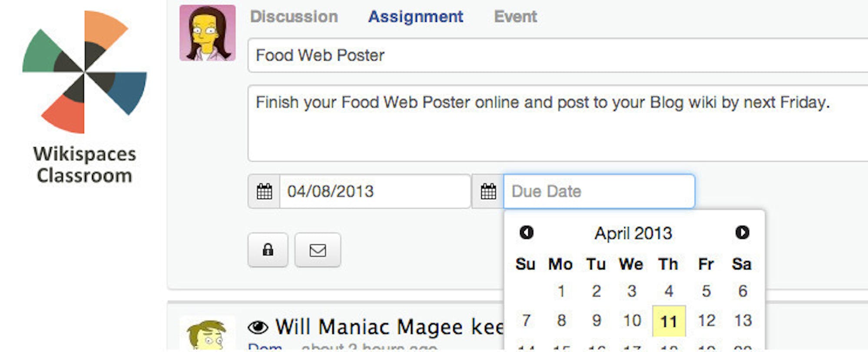Viewport: 868px width, 352px height.
Task: Switch to the Discussion tab
Action: pos(294,17)
